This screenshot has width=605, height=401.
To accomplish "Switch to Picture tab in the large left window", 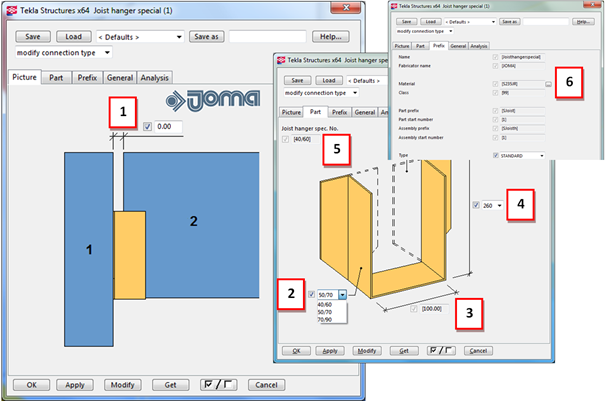I will pos(24,77).
